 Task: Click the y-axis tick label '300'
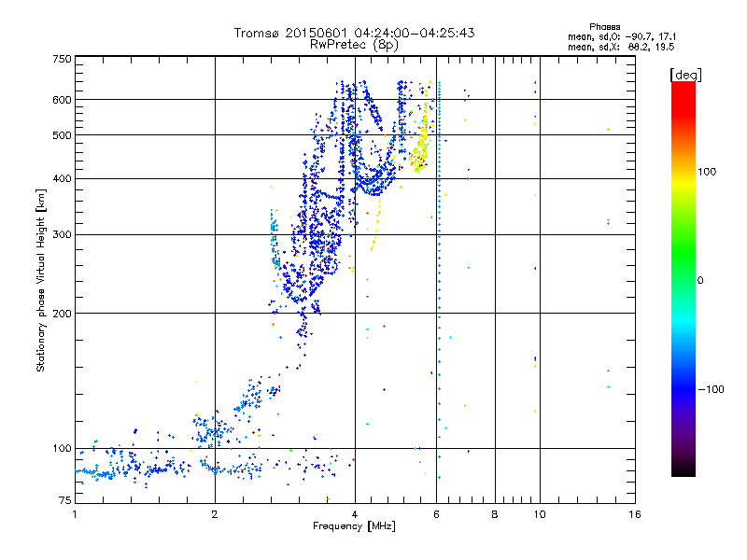(x=63, y=235)
